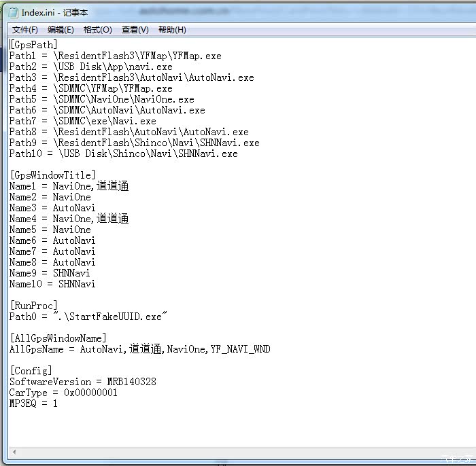Click the Path9 ResidentFlash Shinco line
This screenshot has width=476, height=466.
[x=134, y=143]
